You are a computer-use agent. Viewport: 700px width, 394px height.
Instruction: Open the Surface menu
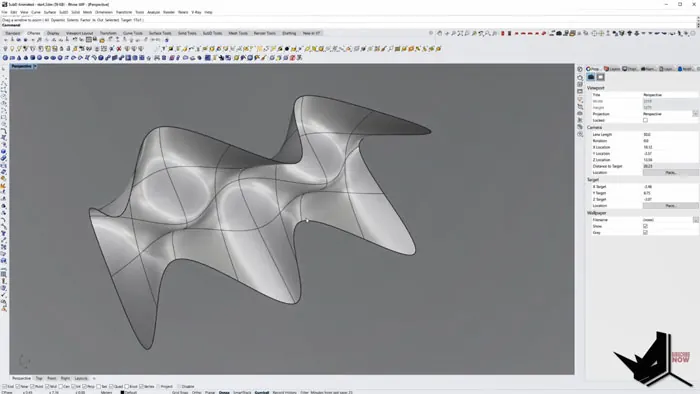[x=50, y=12]
